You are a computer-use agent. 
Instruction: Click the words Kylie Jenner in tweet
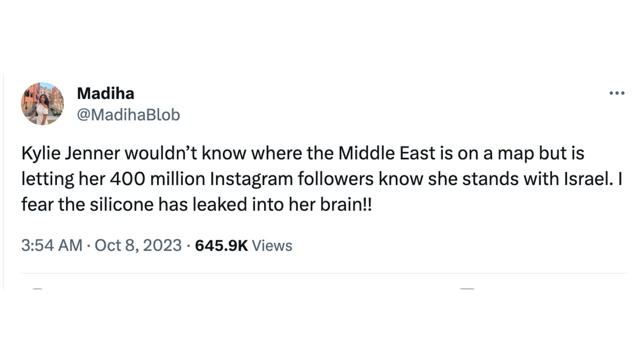click(x=70, y=154)
